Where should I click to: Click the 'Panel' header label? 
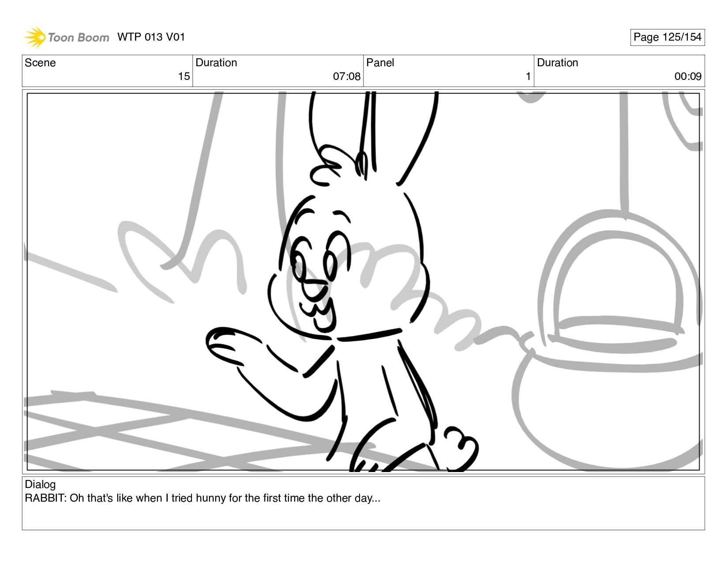click(x=380, y=63)
